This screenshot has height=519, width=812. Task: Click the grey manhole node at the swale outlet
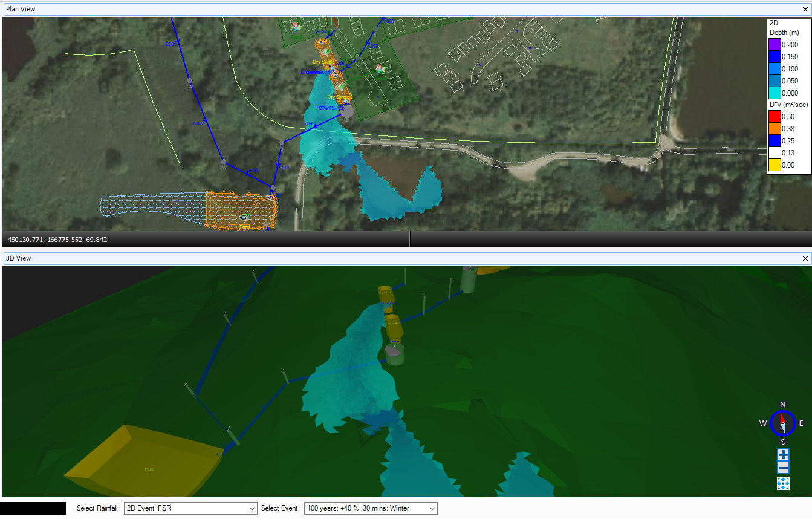pyautogui.click(x=347, y=111)
